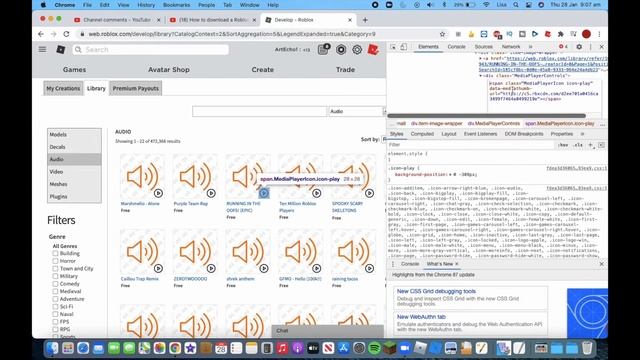Open DevTools settings gear

(x=579, y=47)
